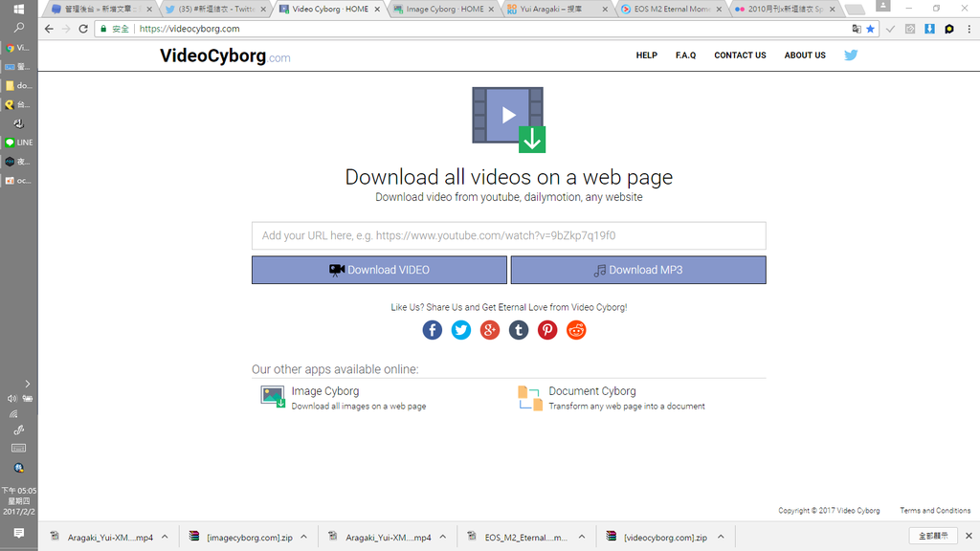980x551 pixels.
Task: Share on Facebook icon
Action: pyautogui.click(x=432, y=330)
